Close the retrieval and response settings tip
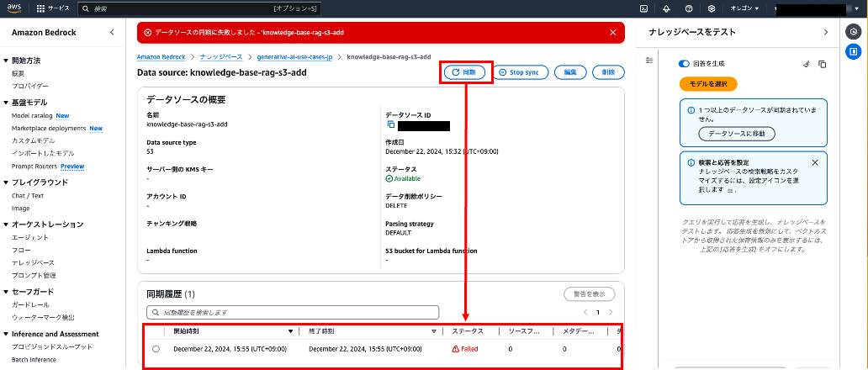This screenshot has width=868, height=370. coord(815,162)
